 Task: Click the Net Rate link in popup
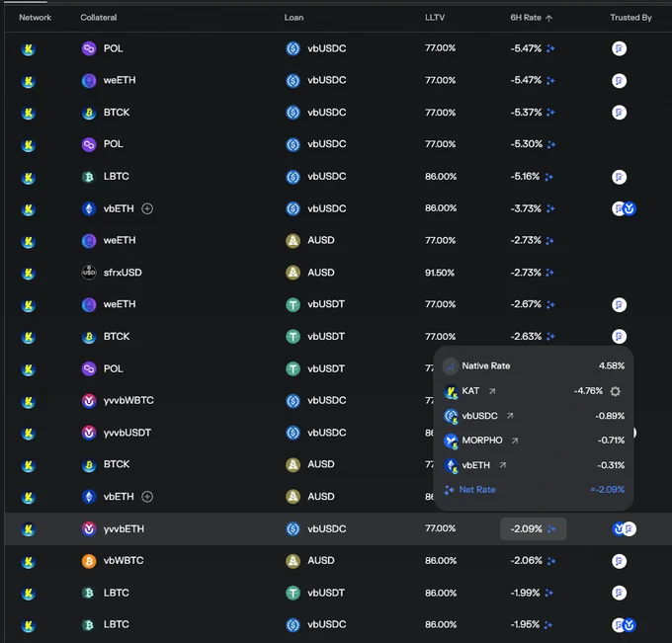[477, 490]
